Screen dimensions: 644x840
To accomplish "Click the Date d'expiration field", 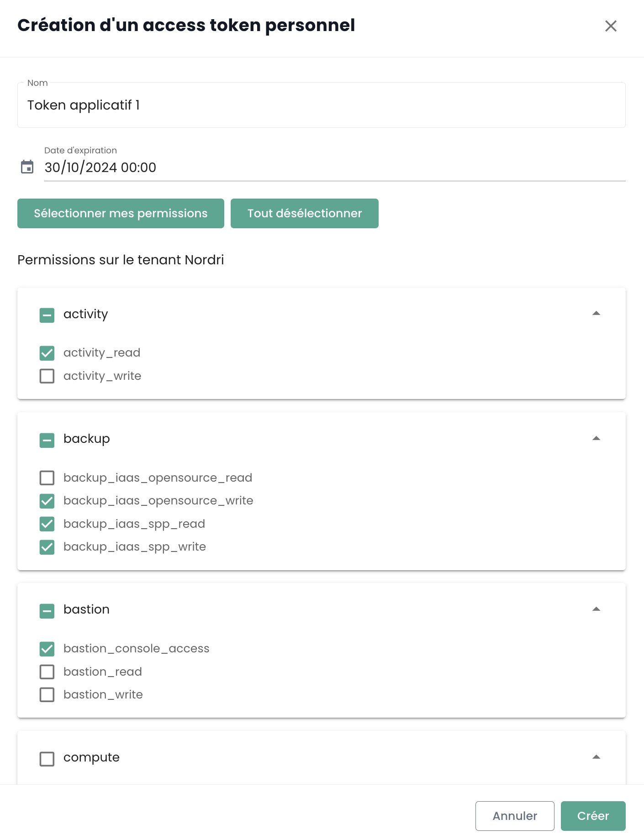I will [334, 168].
